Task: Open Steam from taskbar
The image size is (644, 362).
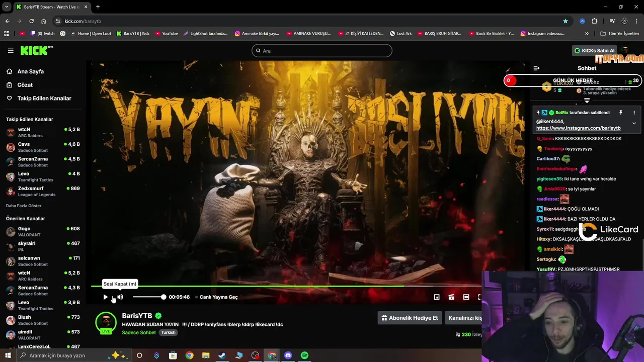Action: pyautogui.click(x=222, y=355)
